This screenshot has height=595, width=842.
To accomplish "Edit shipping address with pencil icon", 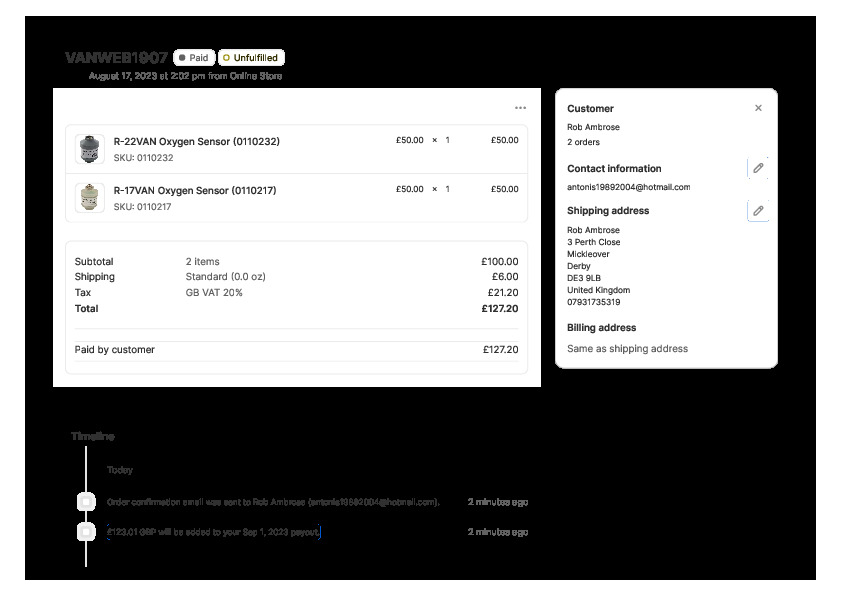I will pos(758,210).
